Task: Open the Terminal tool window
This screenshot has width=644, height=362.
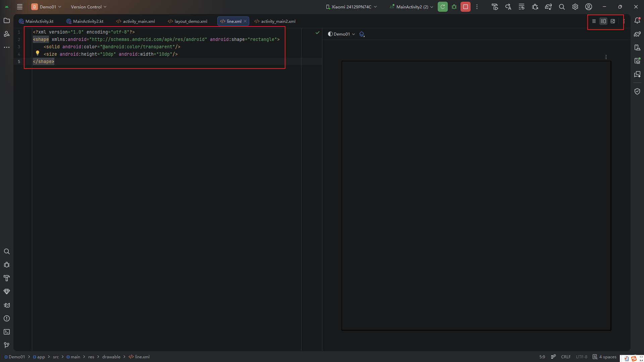Action: 7,332
